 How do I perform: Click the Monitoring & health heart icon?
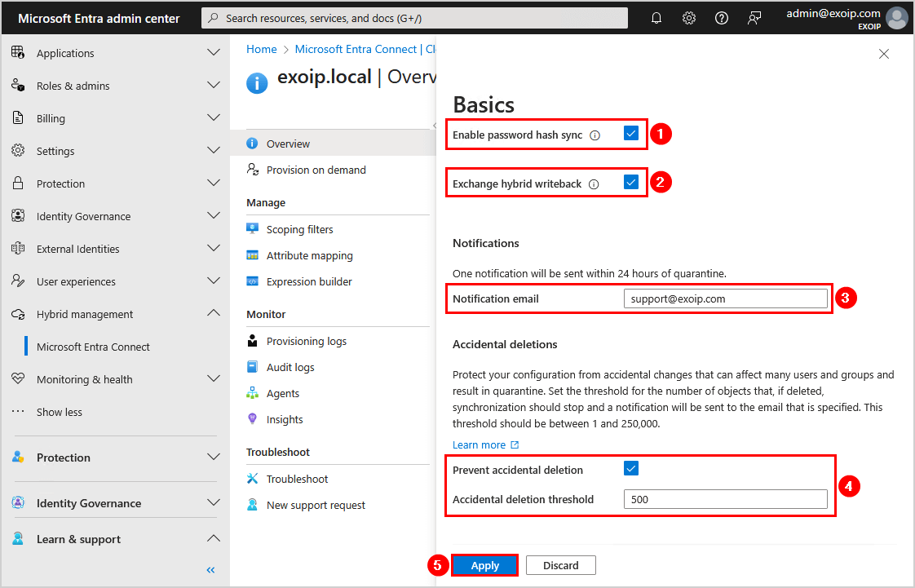[x=18, y=378]
